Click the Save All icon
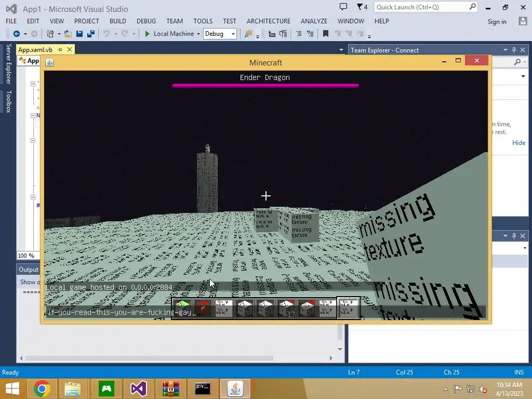The height and width of the screenshot is (399, 532). (91, 34)
